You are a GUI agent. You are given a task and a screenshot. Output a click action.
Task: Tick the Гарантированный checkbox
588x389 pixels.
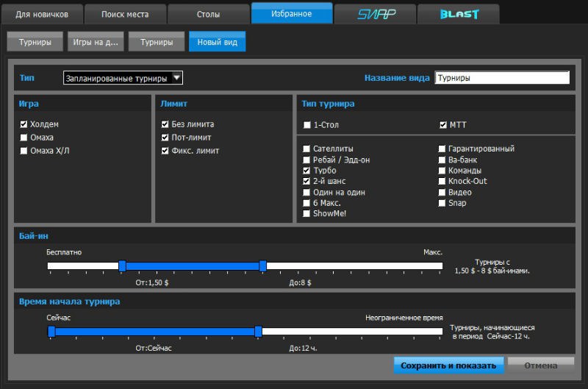click(x=442, y=149)
